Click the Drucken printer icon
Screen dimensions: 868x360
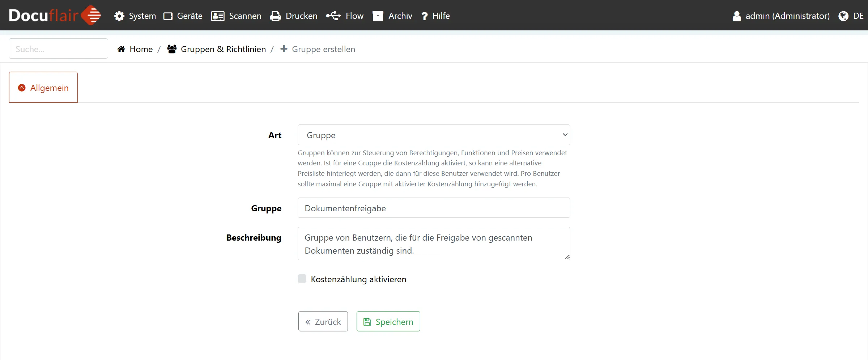click(x=275, y=16)
